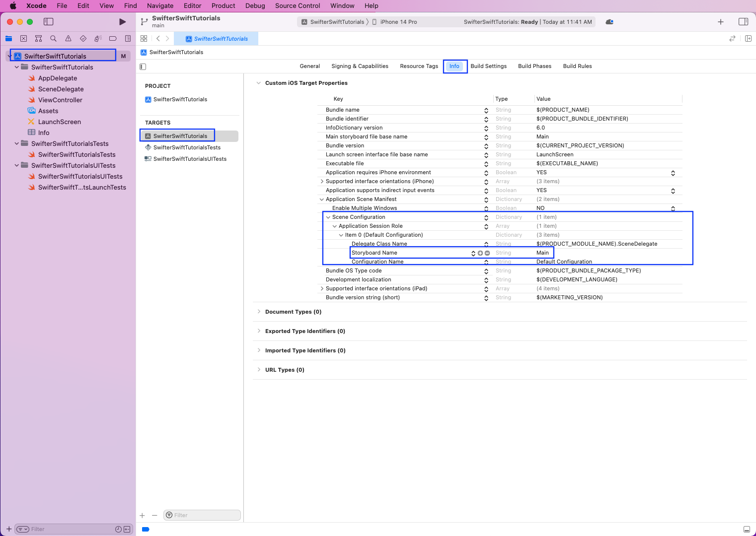The height and width of the screenshot is (536, 756).
Task: Change the Bundle name key stepper
Action: click(486, 110)
